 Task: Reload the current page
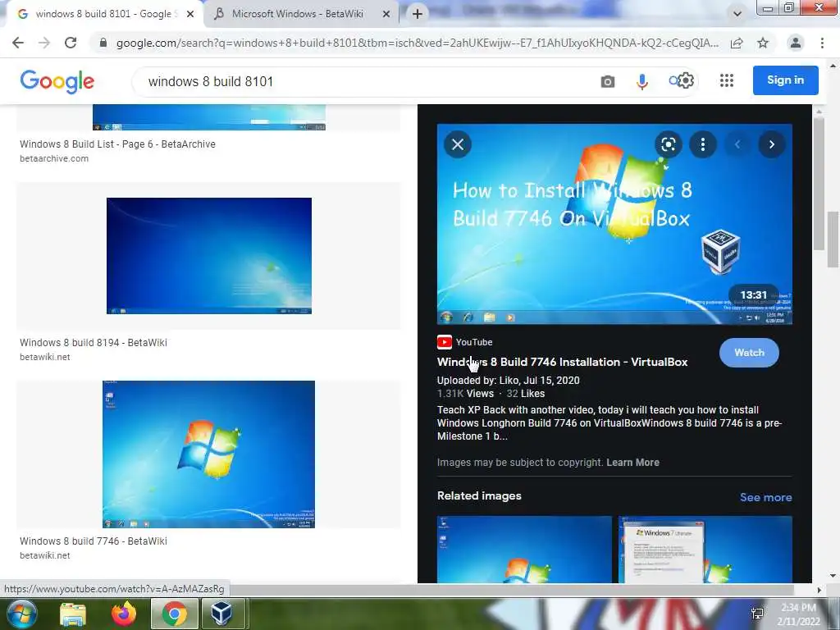point(71,43)
